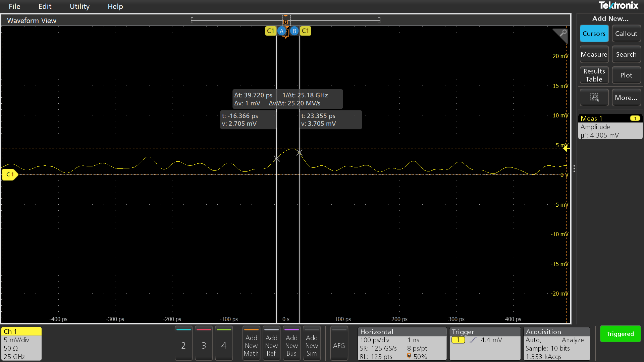Click the Plot button
Viewport: 644px width, 362px height.
pyautogui.click(x=626, y=75)
